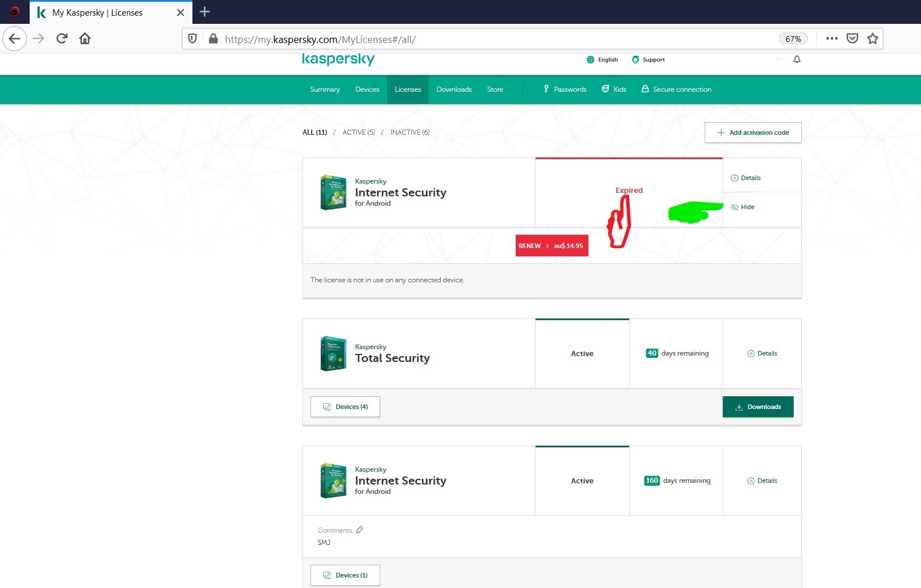
Task: Open the Passwords section
Action: (565, 89)
